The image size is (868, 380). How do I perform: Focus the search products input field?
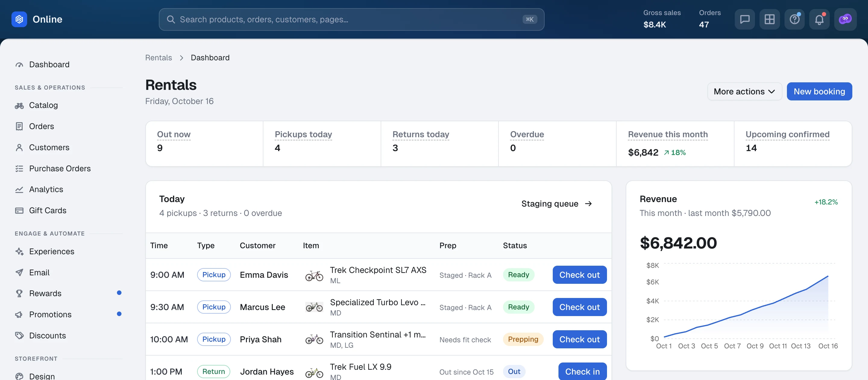tap(351, 20)
